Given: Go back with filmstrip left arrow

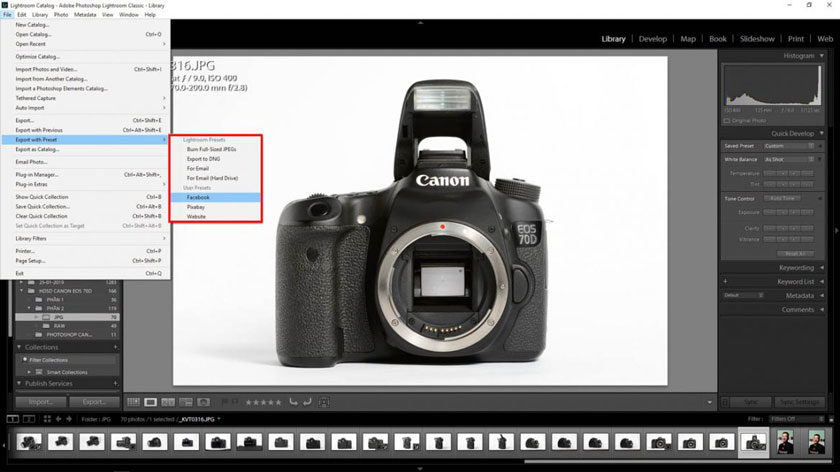Looking at the screenshot, I should tap(58, 419).
